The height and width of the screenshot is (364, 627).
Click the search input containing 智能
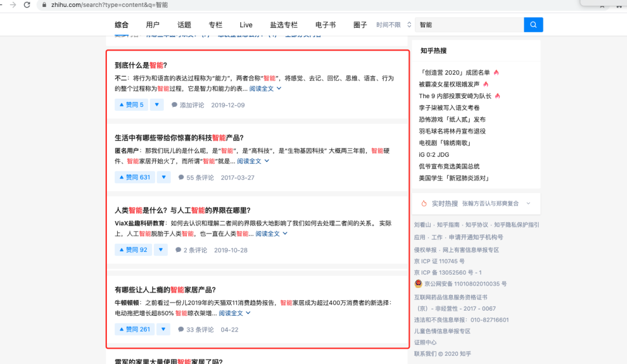pos(470,25)
